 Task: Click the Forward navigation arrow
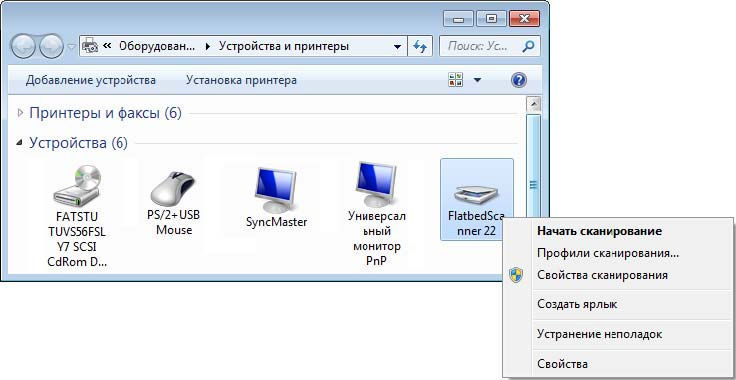(x=51, y=46)
